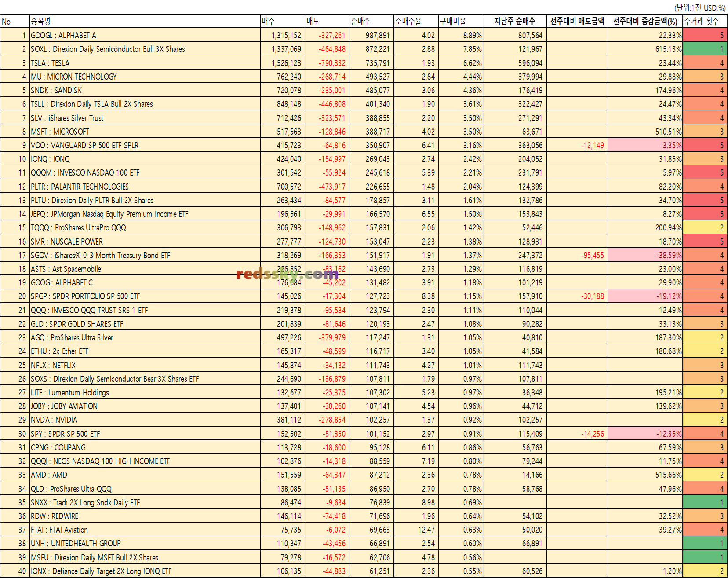Select the 매수 column header
The image size is (728, 578).
(283, 21)
